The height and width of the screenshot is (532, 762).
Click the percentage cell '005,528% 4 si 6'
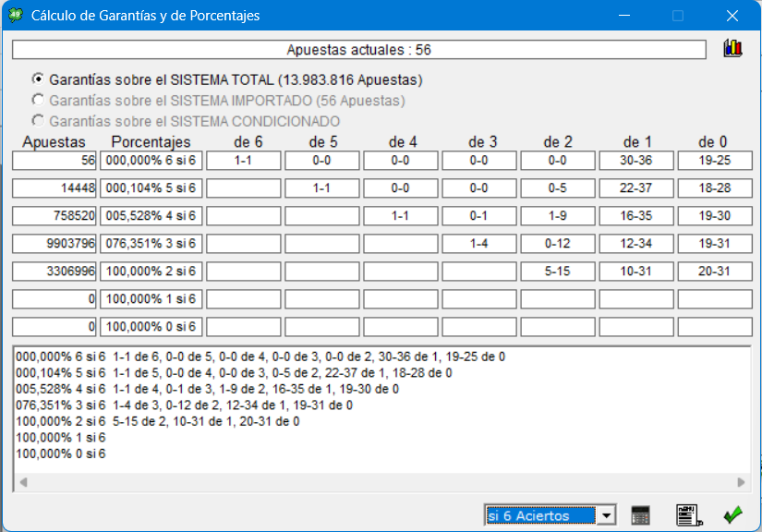[x=151, y=216]
